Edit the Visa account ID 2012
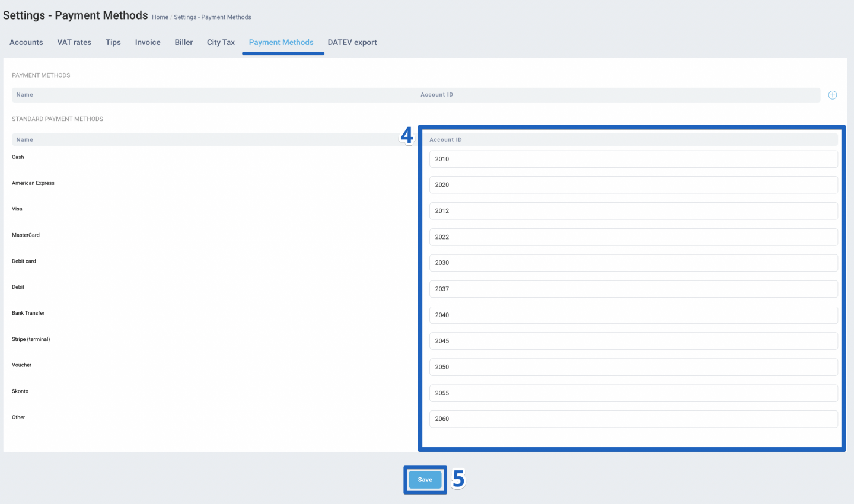 click(633, 211)
